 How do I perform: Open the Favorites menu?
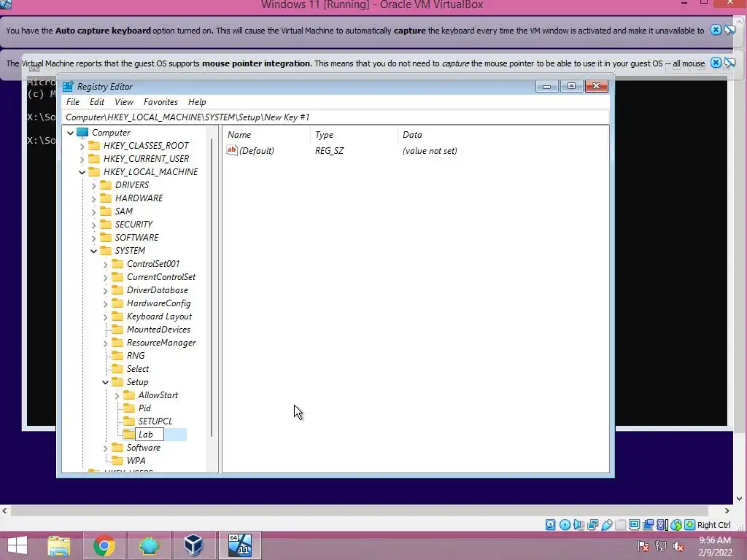(160, 102)
